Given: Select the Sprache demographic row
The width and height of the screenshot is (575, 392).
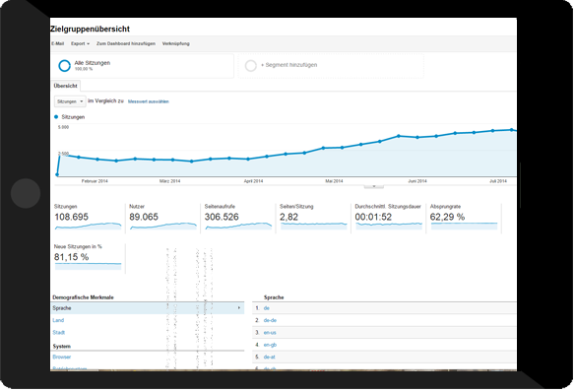Looking at the screenshot, I should [x=147, y=308].
